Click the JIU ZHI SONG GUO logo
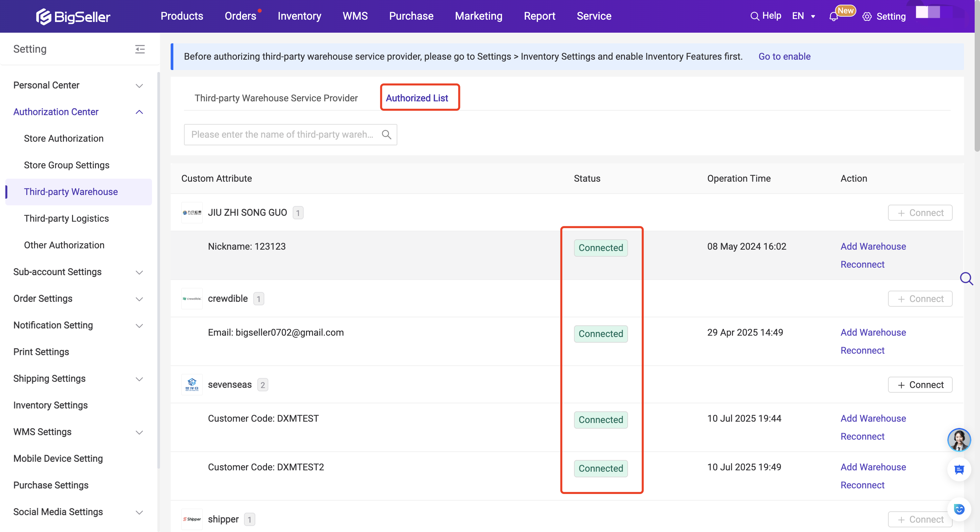The image size is (980, 532). (192, 213)
